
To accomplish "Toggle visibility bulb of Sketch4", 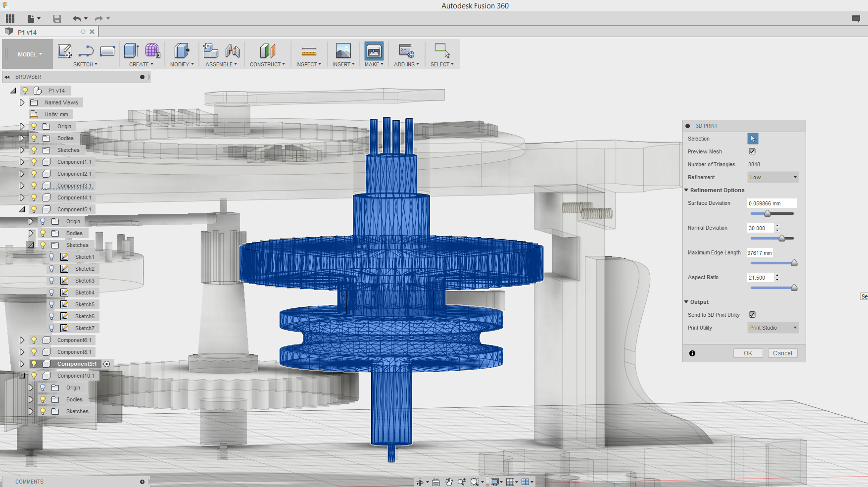I will 51,292.
